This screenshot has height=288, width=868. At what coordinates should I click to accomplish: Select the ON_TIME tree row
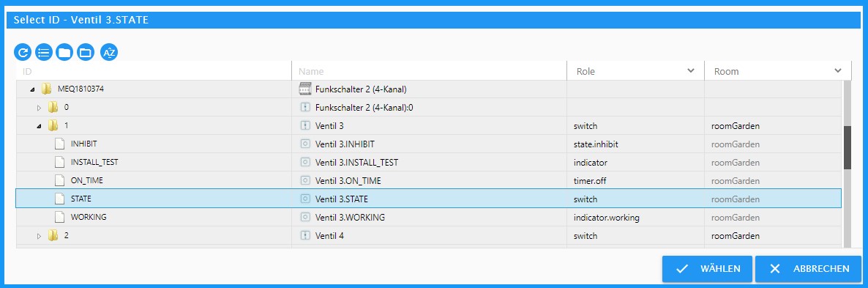[428, 180]
